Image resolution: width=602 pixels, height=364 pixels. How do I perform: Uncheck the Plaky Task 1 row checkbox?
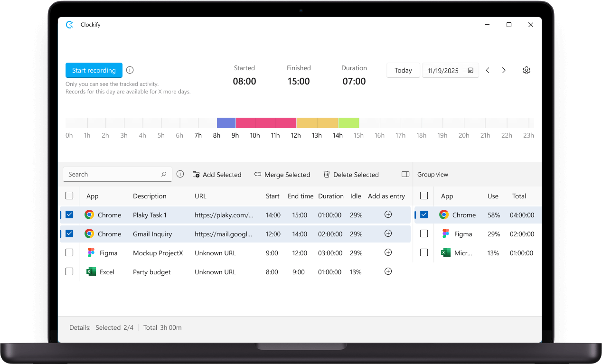69,215
